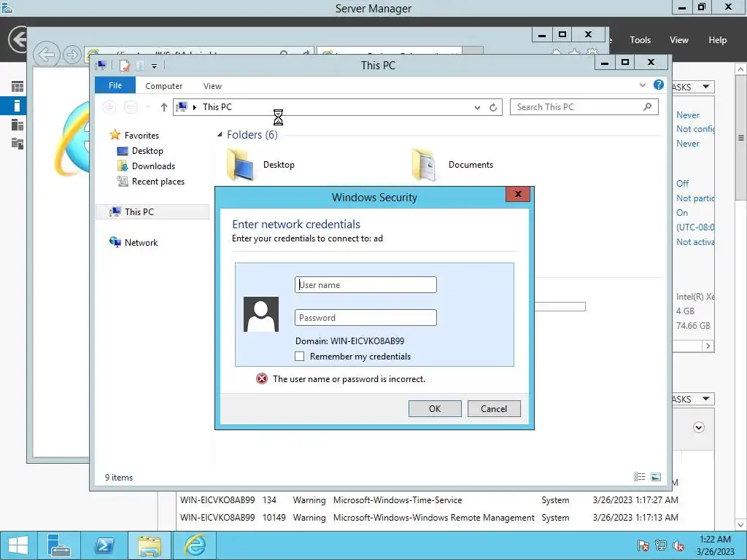Open File Explorer from taskbar
This screenshot has width=747, height=560.
(149, 545)
